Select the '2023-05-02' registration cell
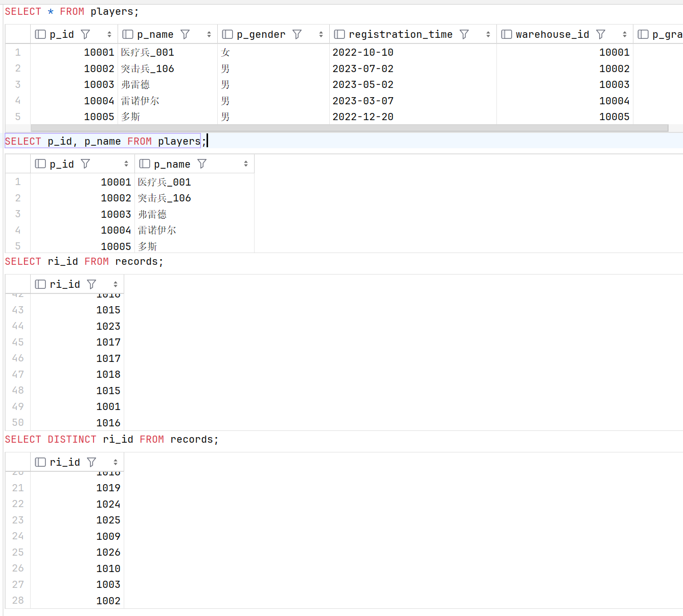 pos(363,84)
